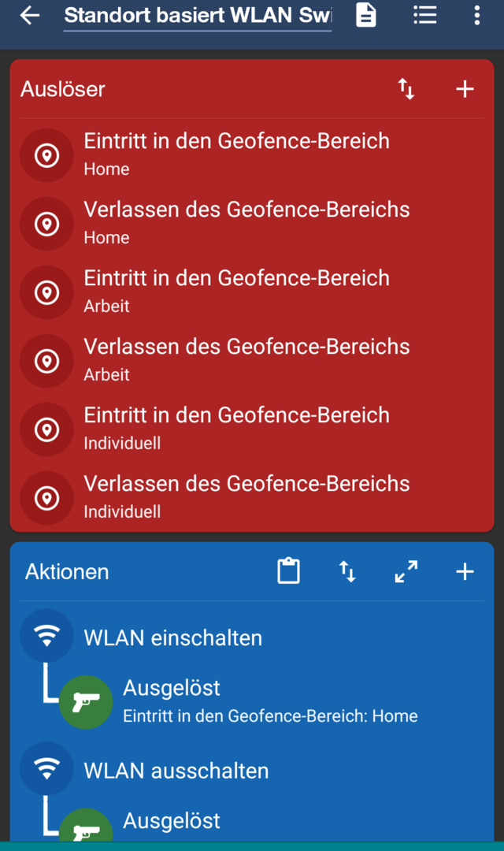Expand the Aktionen panel to fullscreen

tap(406, 571)
